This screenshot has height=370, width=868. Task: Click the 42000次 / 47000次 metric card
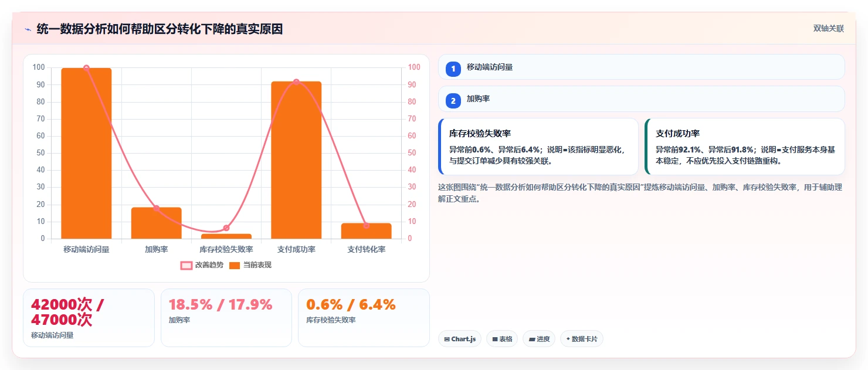tap(89, 318)
